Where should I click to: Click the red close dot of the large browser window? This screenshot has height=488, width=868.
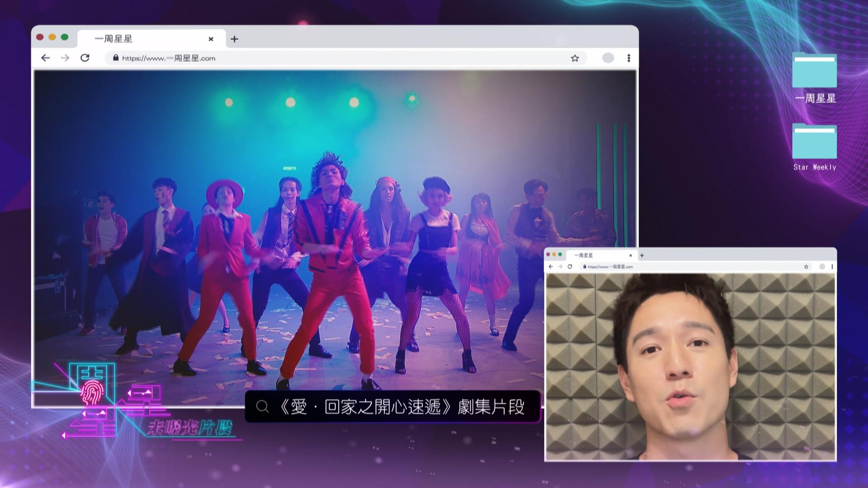point(40,37)
